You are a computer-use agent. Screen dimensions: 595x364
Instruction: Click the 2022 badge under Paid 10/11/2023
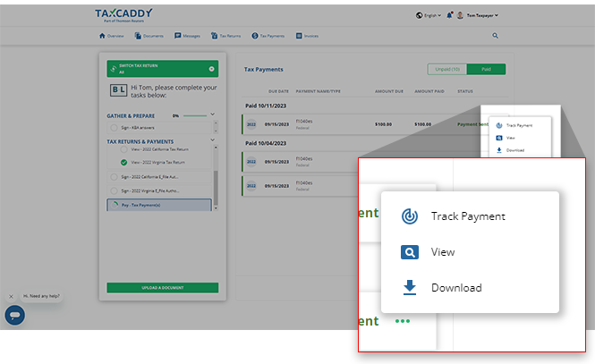[251, 124]
